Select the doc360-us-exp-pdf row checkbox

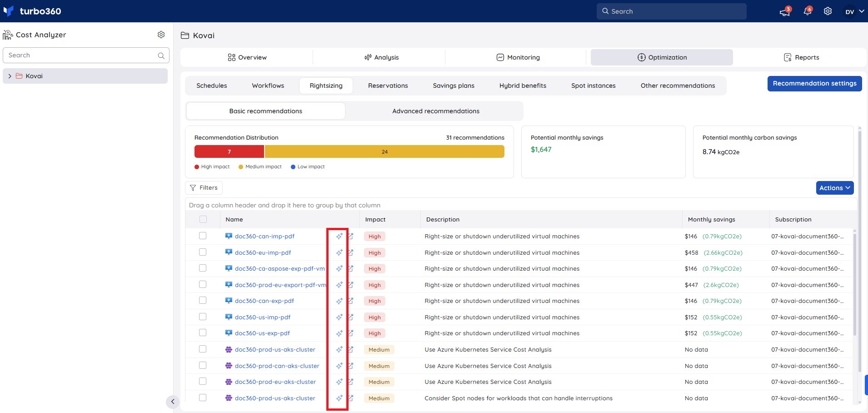(x=203, y=332)
